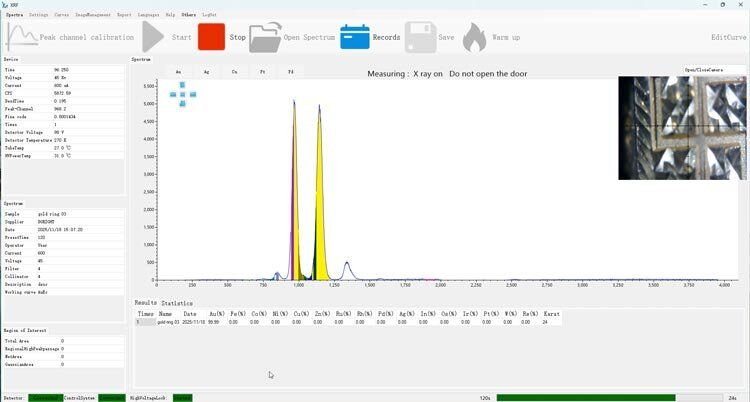
Task: Open the ImageManagement menu
Action: click(x=92, y=15)
